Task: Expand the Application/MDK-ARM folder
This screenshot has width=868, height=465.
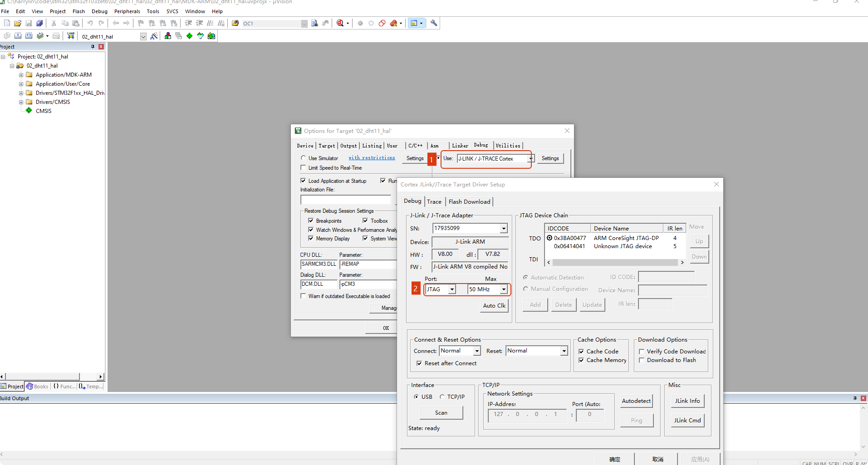Action: [21, 75]
